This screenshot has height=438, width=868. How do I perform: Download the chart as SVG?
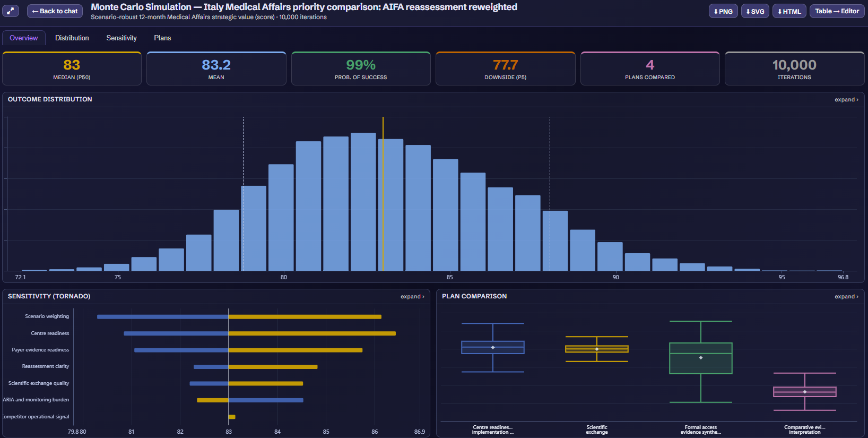[x=755, y=11]
